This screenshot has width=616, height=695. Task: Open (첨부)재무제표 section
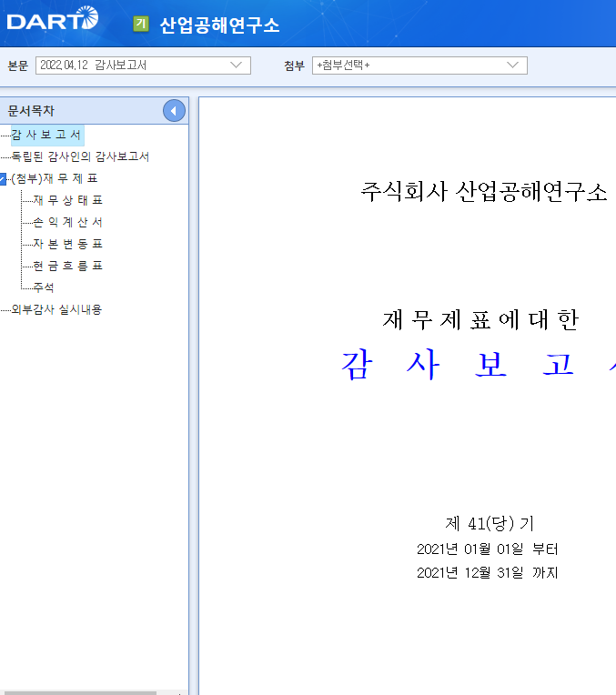click(54, 178)
